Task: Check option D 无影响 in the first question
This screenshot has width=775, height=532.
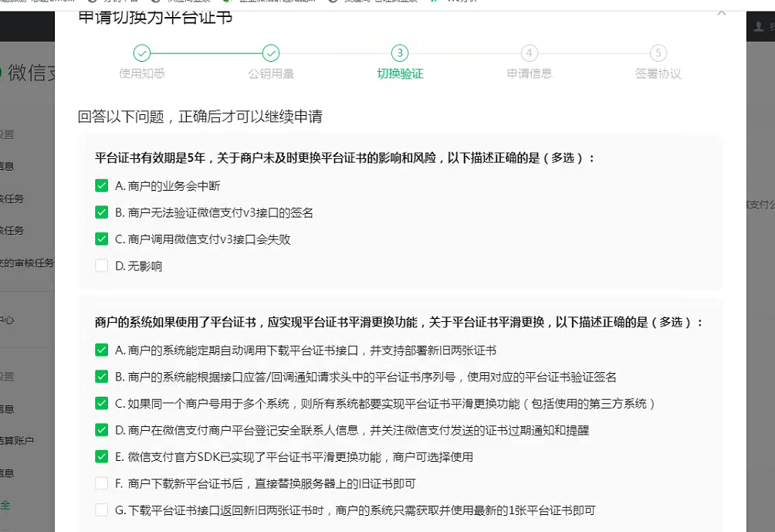Action: pos(101,264)
